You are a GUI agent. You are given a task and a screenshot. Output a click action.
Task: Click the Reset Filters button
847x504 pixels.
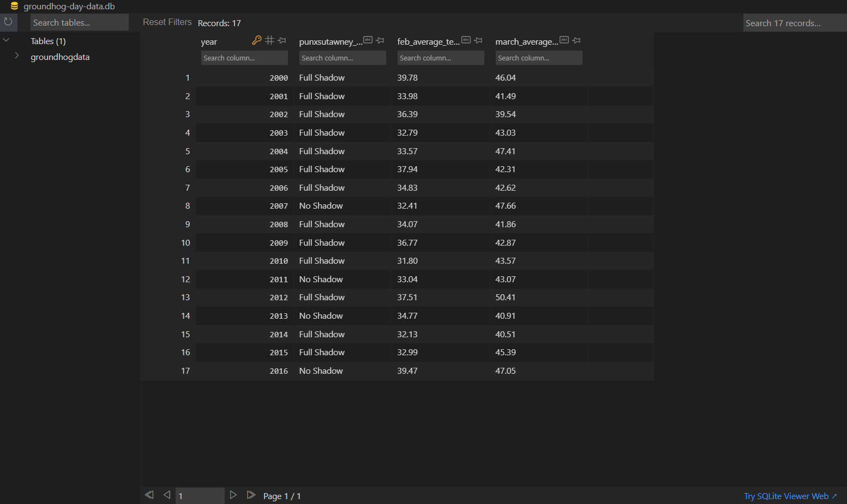coord(167,22)
